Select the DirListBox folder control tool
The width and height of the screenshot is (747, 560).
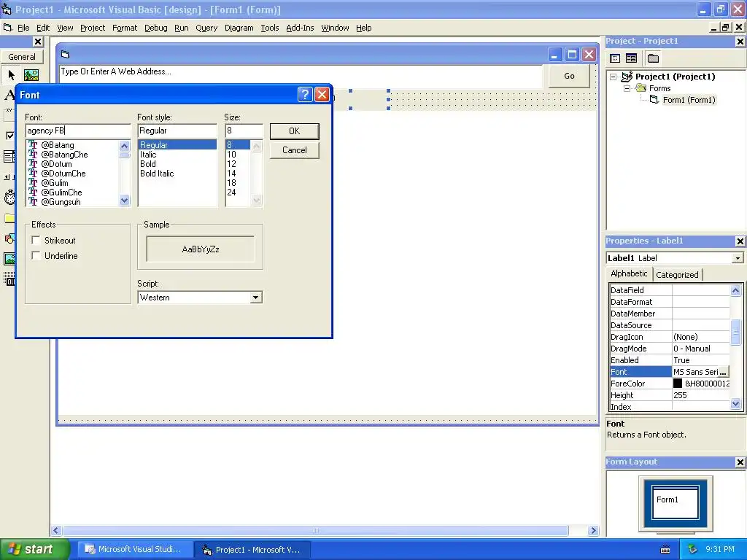pos(9,218)
